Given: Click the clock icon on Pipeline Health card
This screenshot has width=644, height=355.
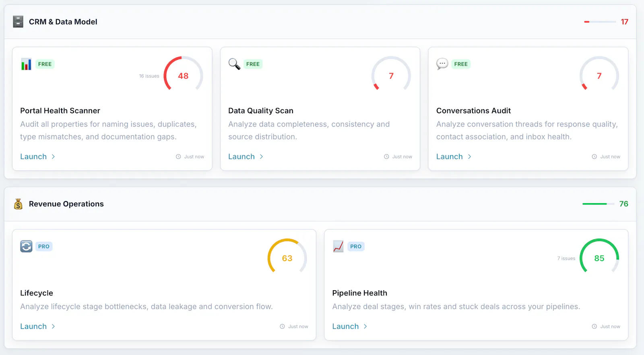Looking at the screenshot, I should click(x=594, y=326).
